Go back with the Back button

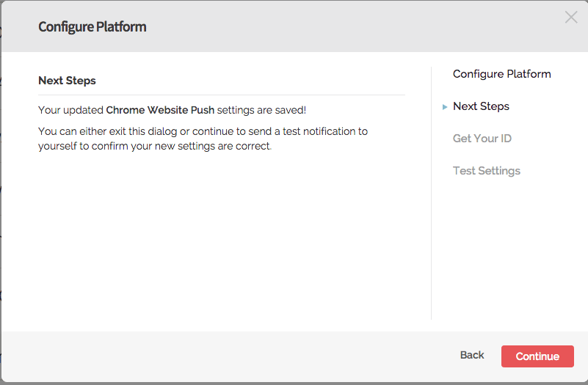click(471, 355)
